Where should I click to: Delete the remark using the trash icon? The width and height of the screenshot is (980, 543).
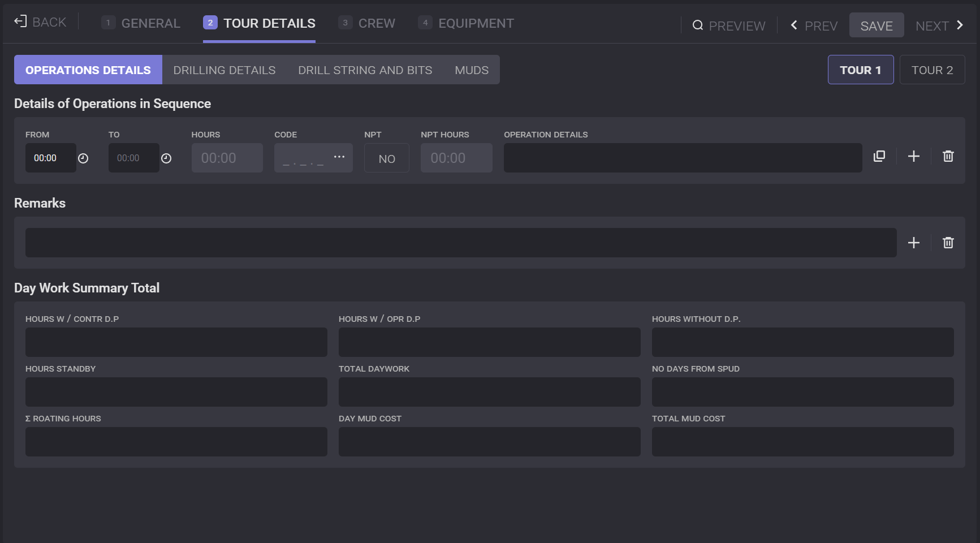click(x=948, y=243)
